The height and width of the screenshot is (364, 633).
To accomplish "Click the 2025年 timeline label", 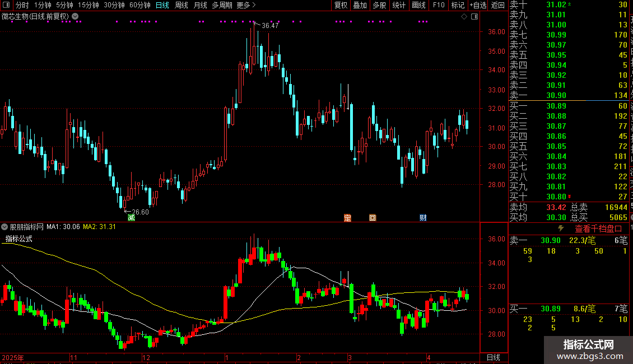I will pyautogui.click(x=13, y=357).
